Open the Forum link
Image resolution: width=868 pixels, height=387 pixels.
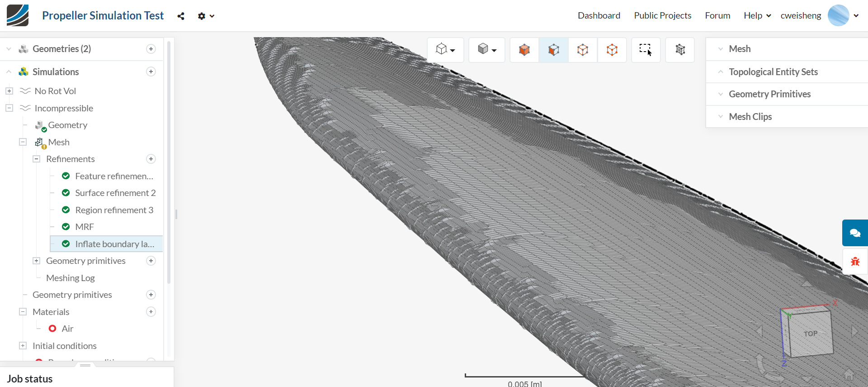point(717,16)
